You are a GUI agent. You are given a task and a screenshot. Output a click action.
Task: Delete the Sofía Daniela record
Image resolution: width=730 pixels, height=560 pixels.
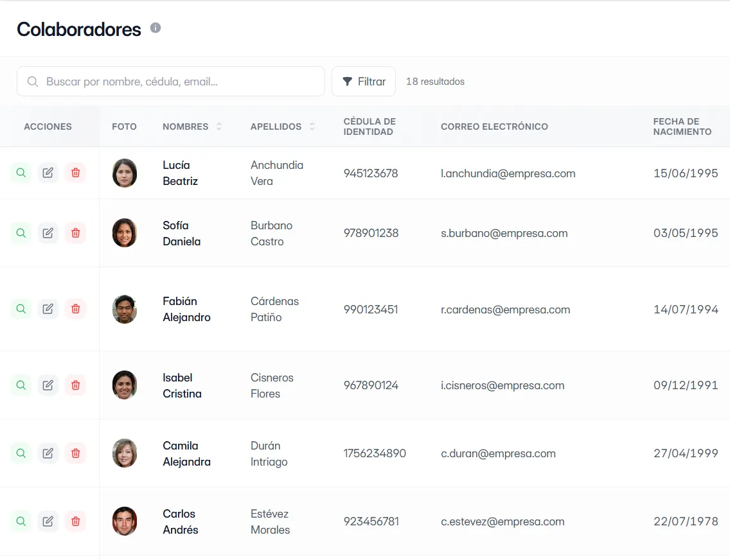click(x=75, y=233)
